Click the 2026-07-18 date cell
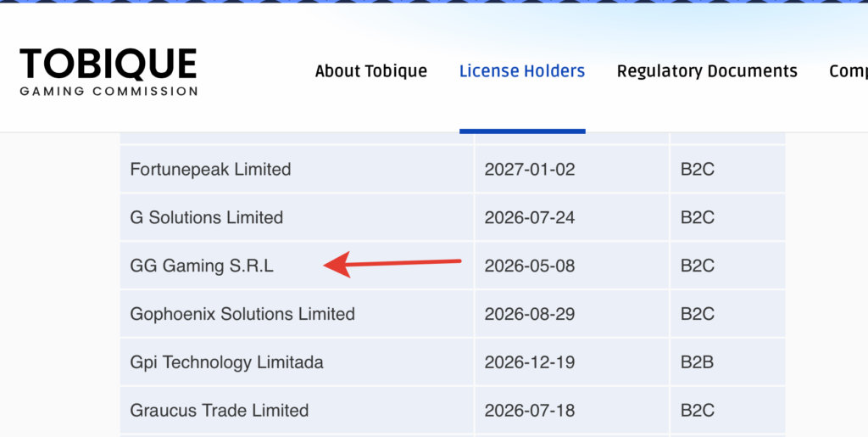This screenshot has width=868, height=437. coord(529,411)
